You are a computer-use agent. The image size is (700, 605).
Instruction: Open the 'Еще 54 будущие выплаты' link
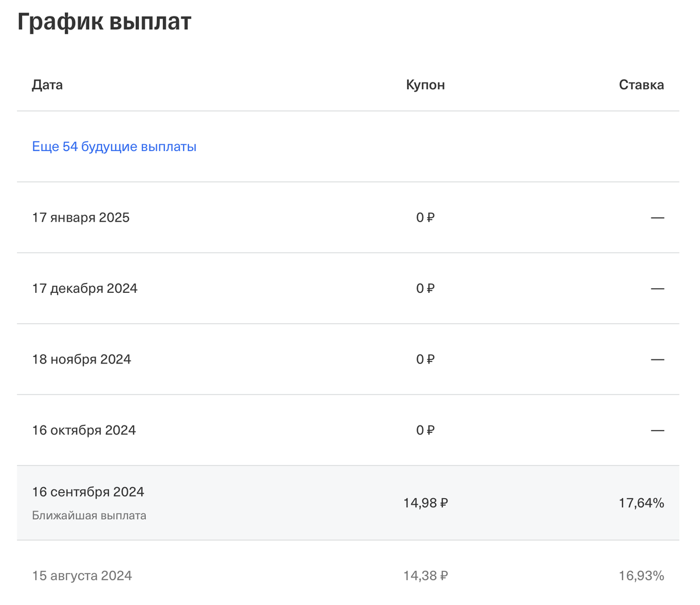pos(114,146)
